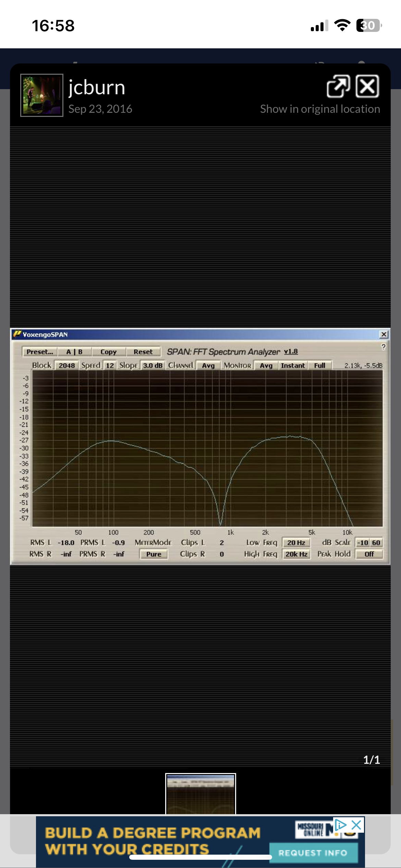Toggle A | B comparison button

pos(74,352)
